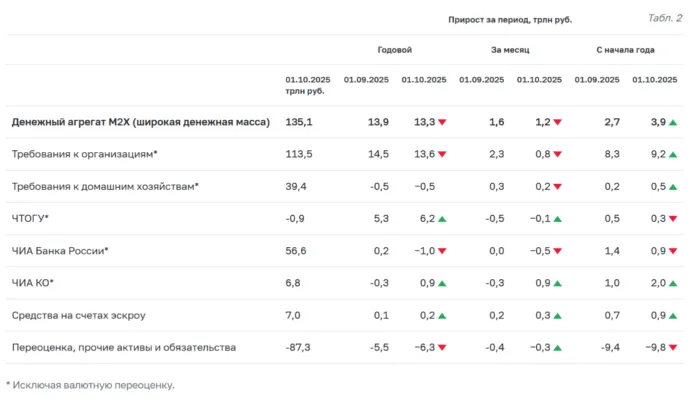The image size is (696, 402).
Task: Click red arrow next to -9,8 in Переоценка row
Action: (673, 347)
